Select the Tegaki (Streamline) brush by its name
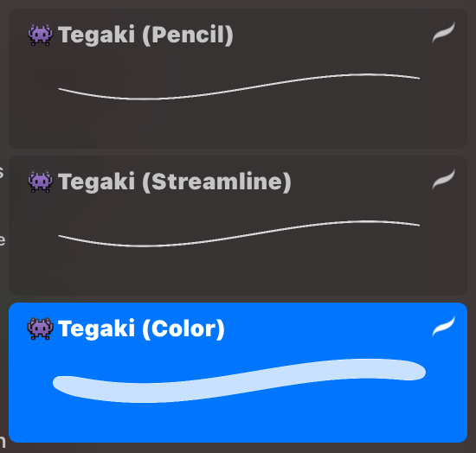The height and width of the screenshot is (453, 476). click(175, 182)
